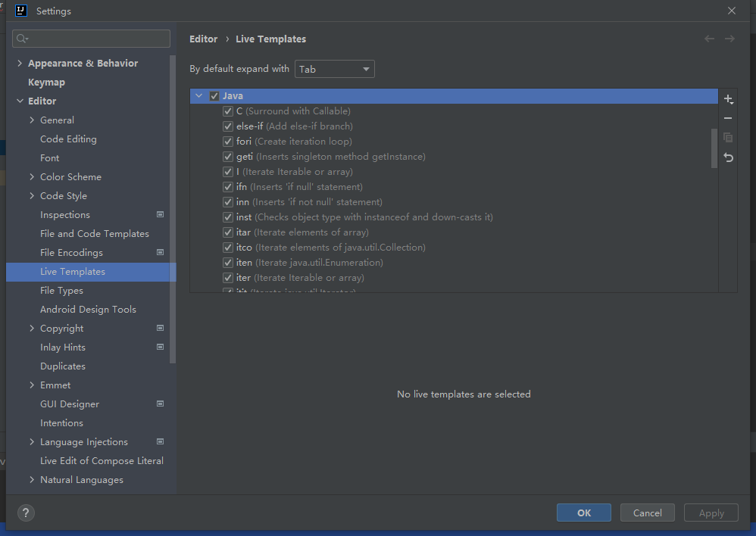Click the restore deleted defaults icon

728,157
